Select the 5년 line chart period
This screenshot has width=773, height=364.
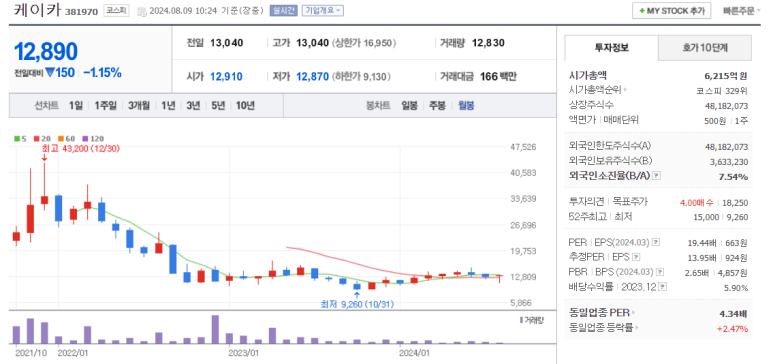[x=218, y=105]
